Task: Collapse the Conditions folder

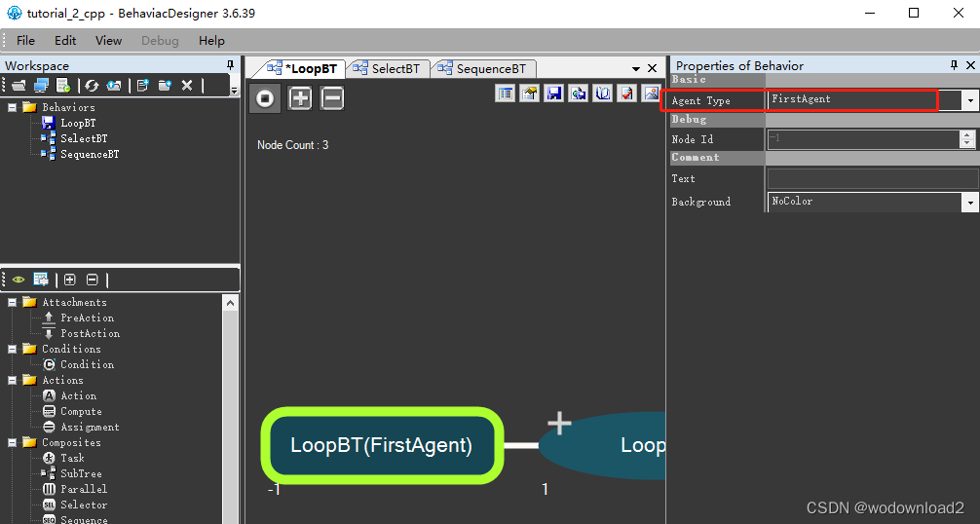Action: click(x=12, y=349)
